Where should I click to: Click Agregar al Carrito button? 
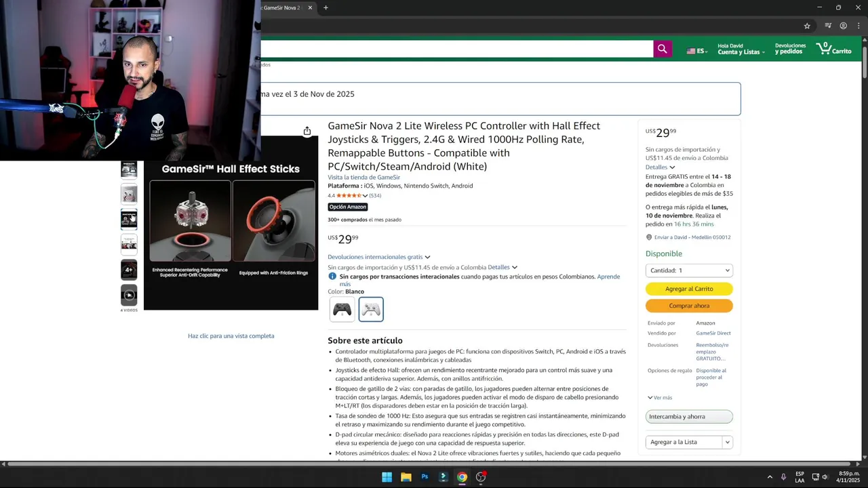click(x=689, y=289)
